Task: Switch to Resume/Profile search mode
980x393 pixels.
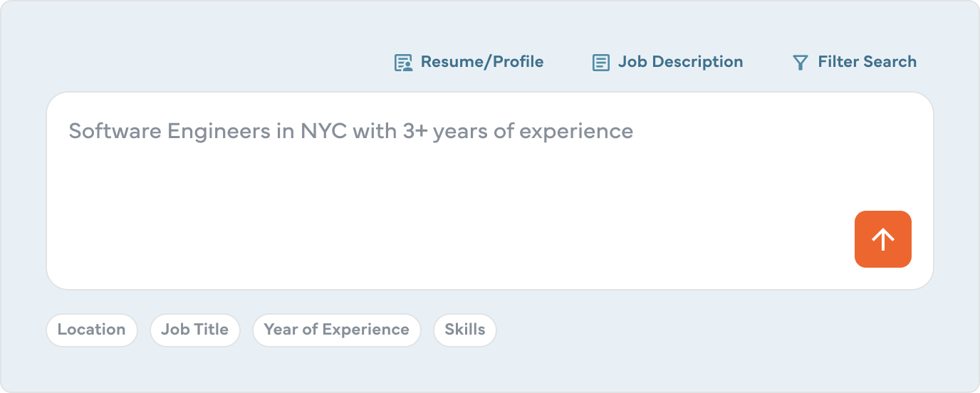Action: (469, 62)
